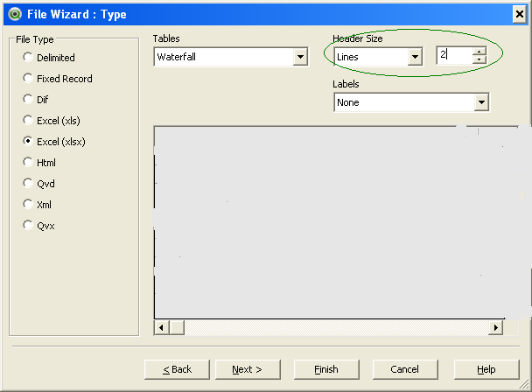
Task: Cancel the File Wizard
Action: (x=405, y=369)
